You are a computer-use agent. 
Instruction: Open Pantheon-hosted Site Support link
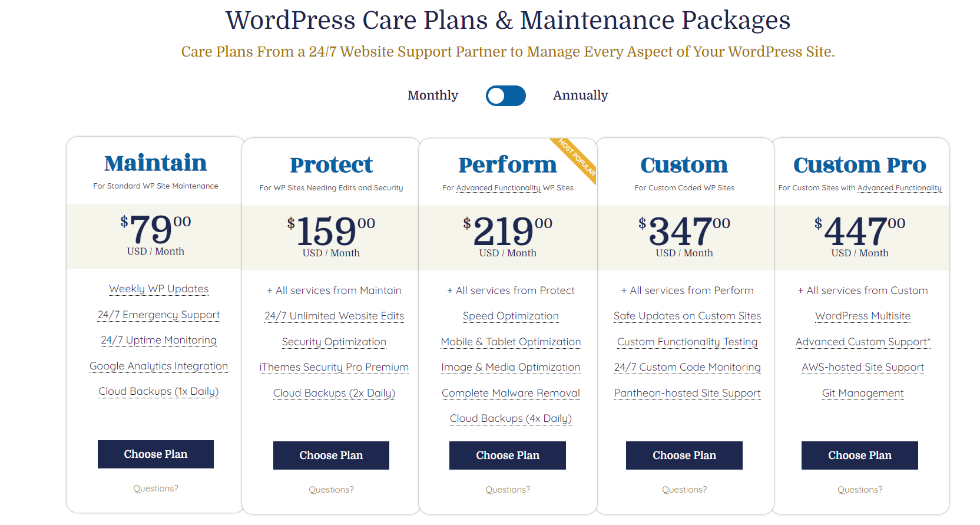(687, 393)
